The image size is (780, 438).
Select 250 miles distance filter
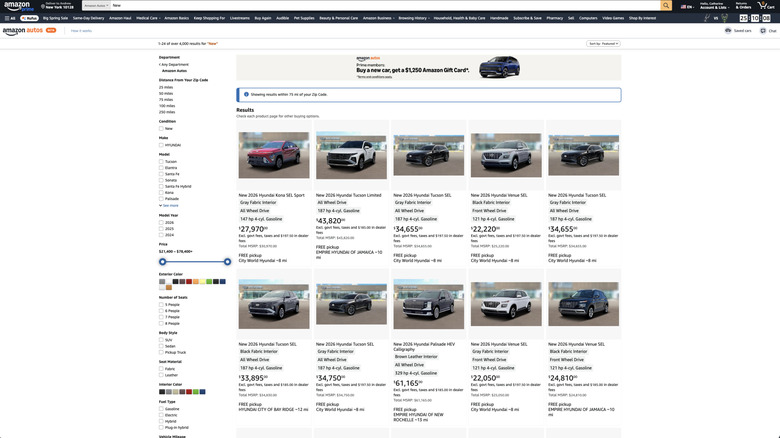167,112
